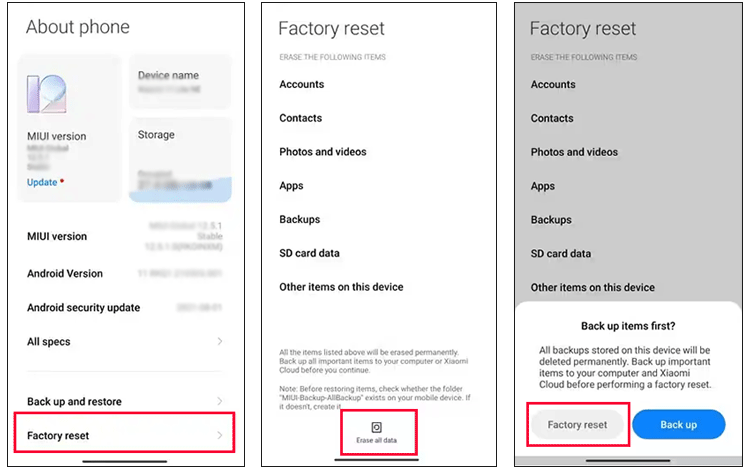Screen dimensions: 750x467
Task: Open the Device name card
Action: point(180,82)
